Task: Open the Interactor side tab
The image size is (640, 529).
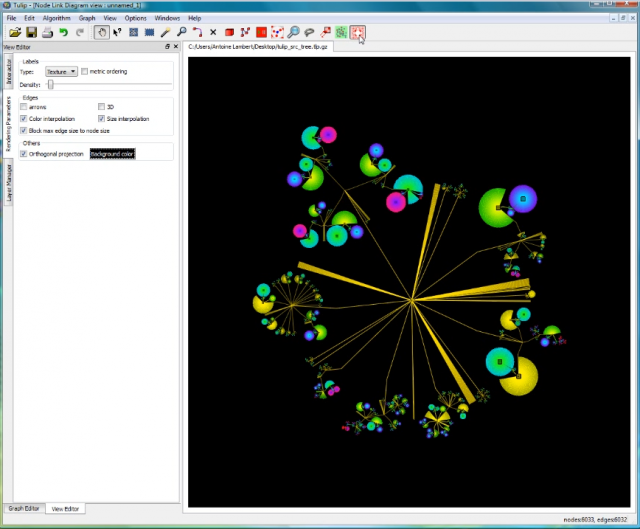Action: pos(9,75)
